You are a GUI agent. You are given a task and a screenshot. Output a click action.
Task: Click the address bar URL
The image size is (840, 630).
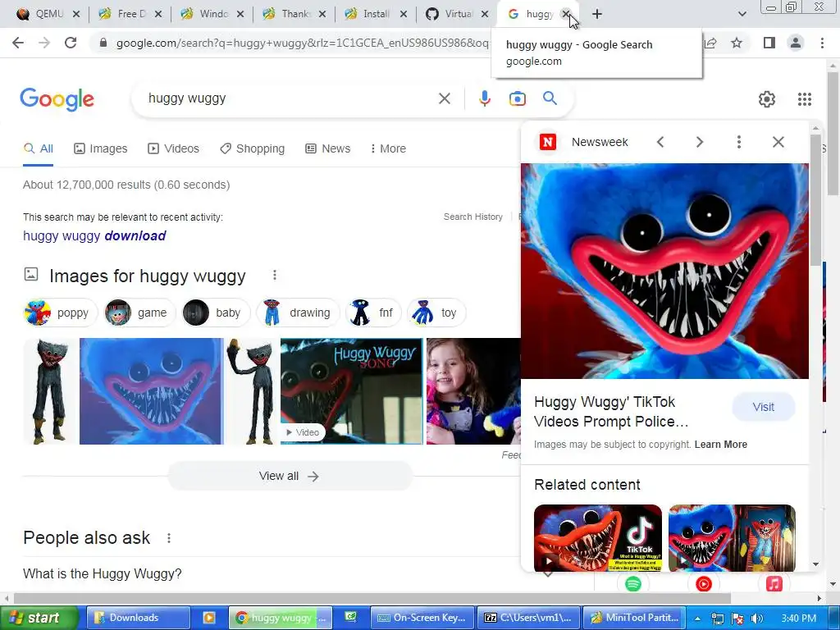pyautogui.click(x=302, y=43)
